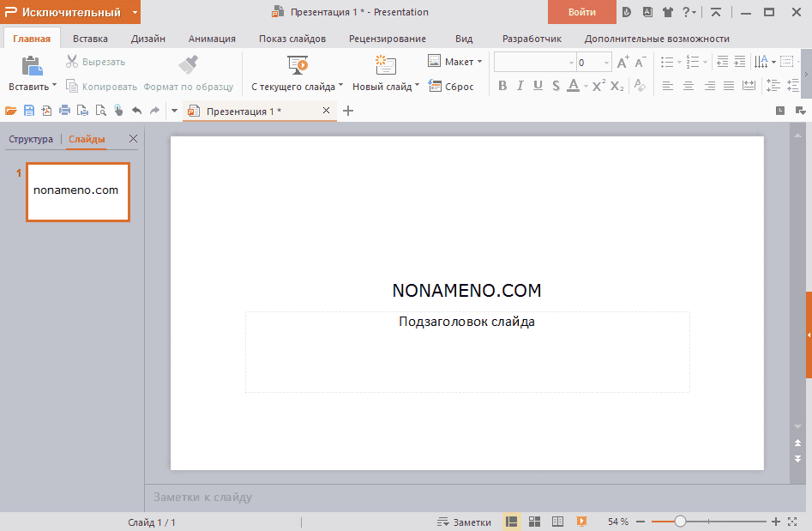Open the font name dropdown
The image size is (812, 531).
[571, 63]
